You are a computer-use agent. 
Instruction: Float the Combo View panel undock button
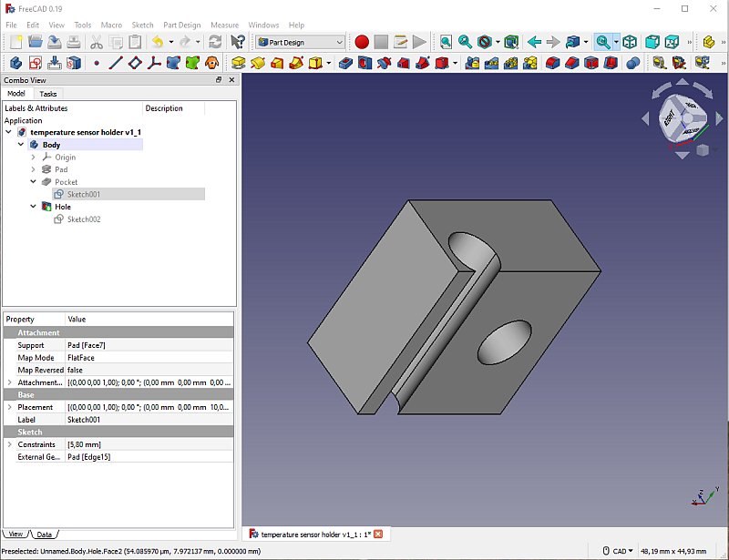coord(219,80)
